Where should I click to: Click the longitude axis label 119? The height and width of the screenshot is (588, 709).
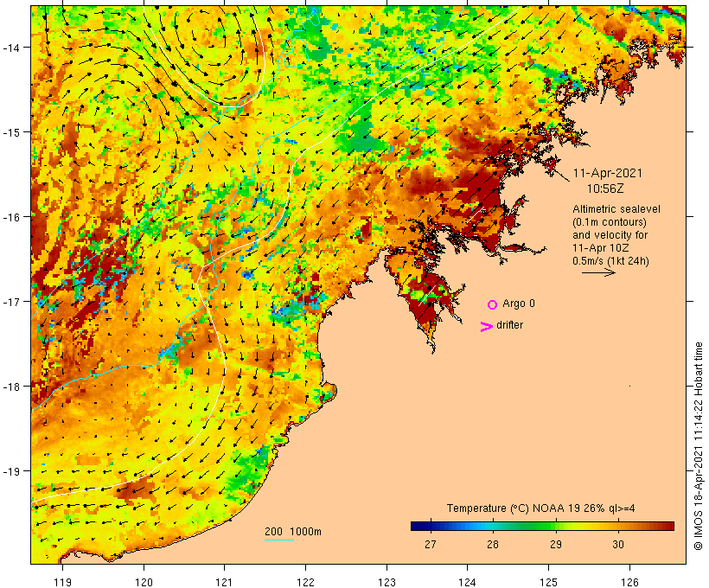[x=62, y=582]
